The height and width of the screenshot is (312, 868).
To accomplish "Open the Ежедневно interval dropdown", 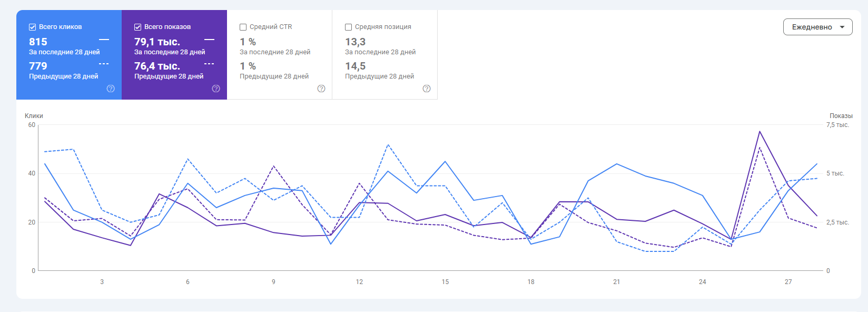I will coord(817,27).
